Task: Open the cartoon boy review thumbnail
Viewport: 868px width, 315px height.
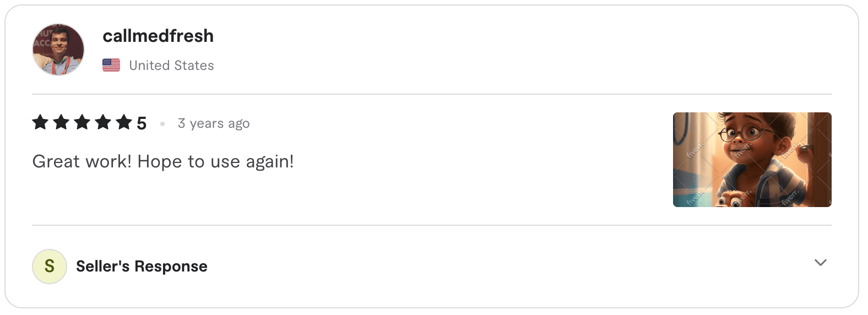Action: tap(752, 160)
